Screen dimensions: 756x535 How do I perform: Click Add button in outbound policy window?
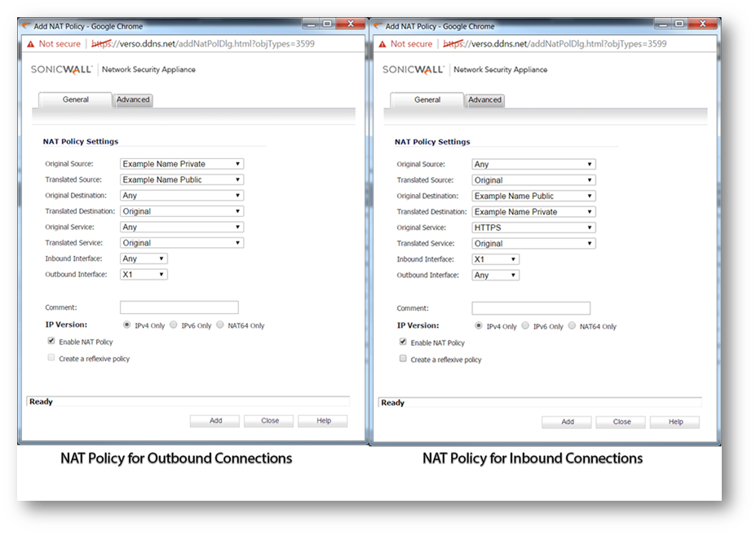click(x=215, y=421)
